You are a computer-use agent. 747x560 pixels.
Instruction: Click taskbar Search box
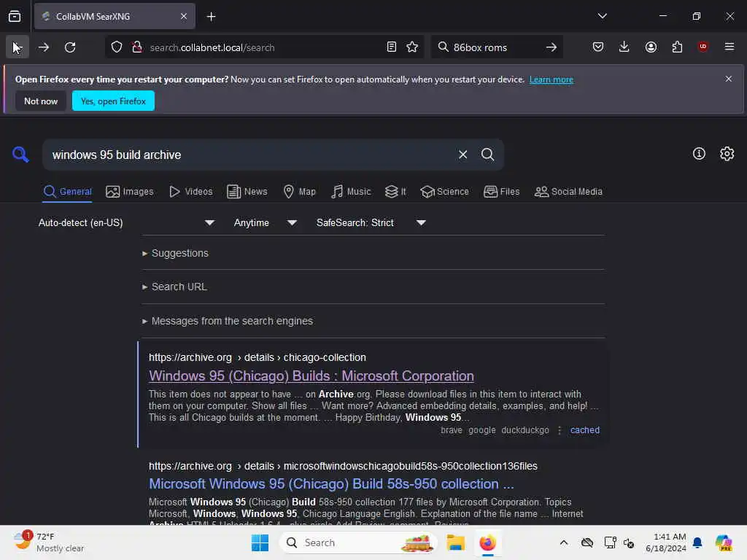[358, 542]
